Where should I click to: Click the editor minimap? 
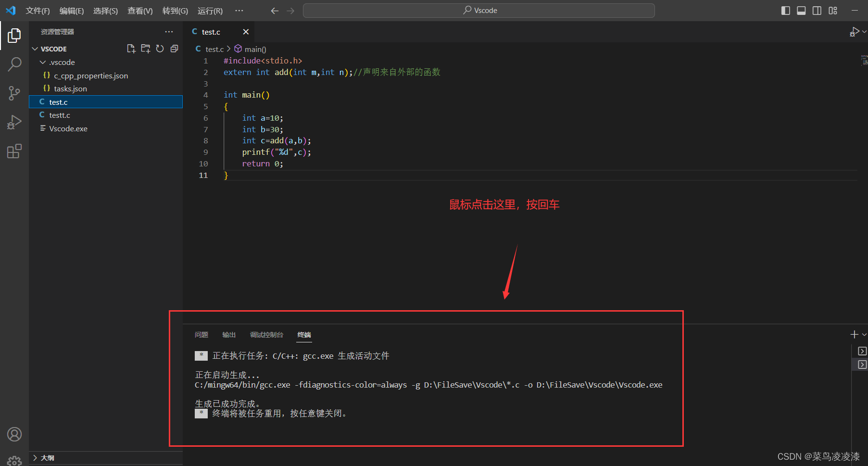click(864, 61)
